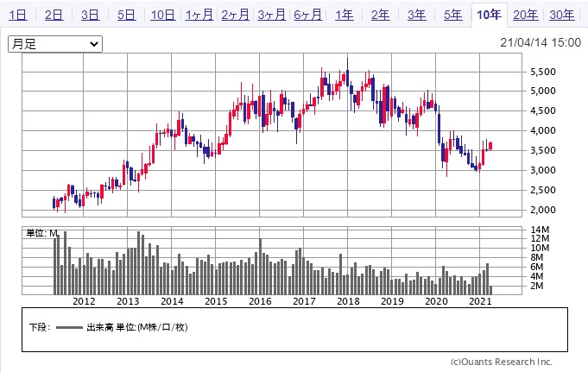Click the 14M volume axis label
Viewport: 588px width, 372px height.
(x=540, y=230)
